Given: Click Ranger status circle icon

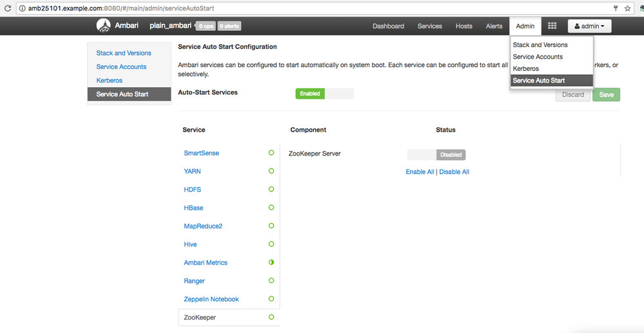Looking at the screenshot, I should tap(271, 280).
